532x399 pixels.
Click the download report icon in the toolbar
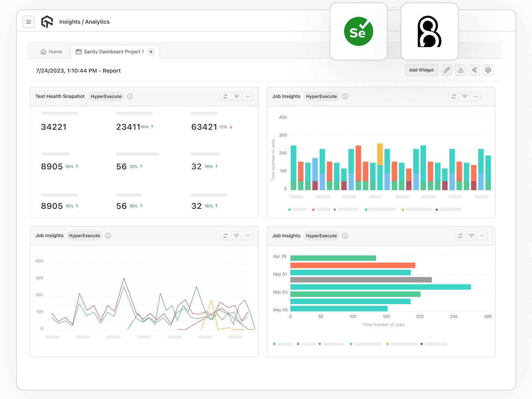point(461,70)
